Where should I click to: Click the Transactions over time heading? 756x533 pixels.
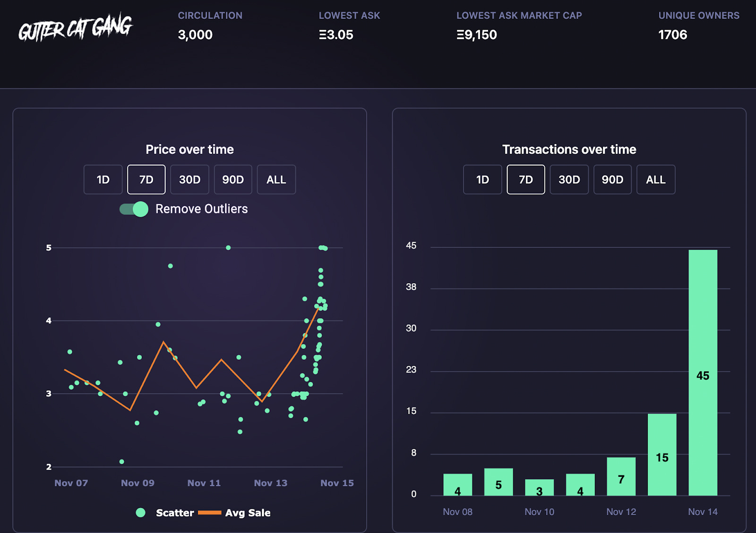569,150
